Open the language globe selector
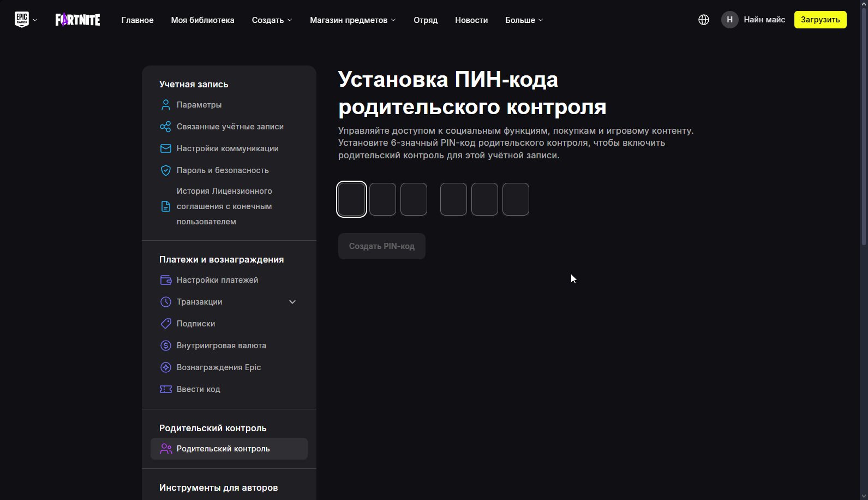The height and width of the screenshot is (500, 868). coord(704,20)
